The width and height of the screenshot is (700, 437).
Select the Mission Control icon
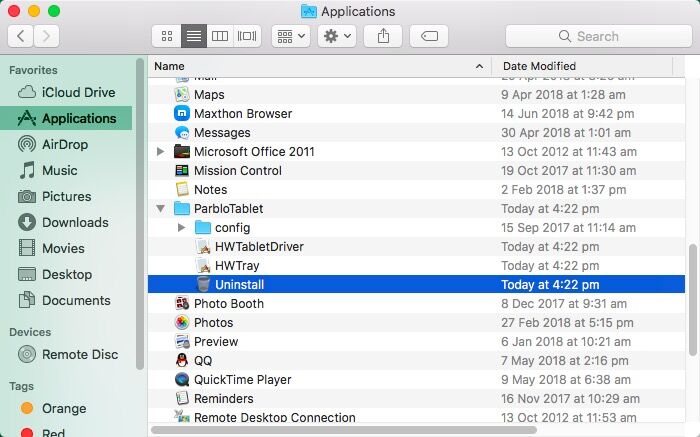pyautogui.click(x=182, y=171)
